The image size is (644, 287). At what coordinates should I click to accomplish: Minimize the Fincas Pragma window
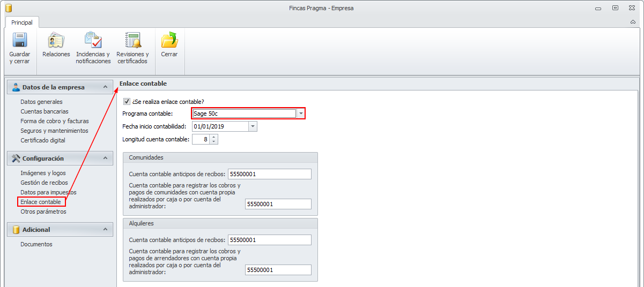(x=598, y=8)
